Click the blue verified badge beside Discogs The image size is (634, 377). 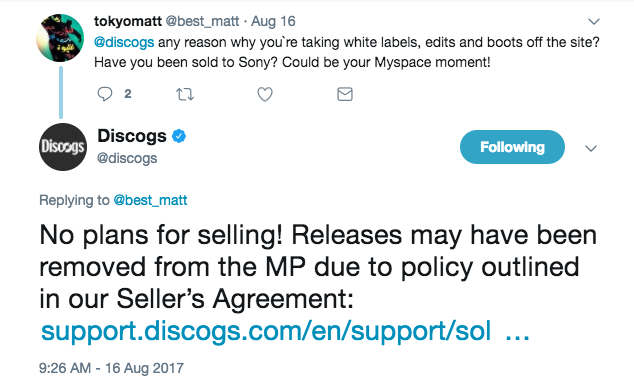click(179, 136)
